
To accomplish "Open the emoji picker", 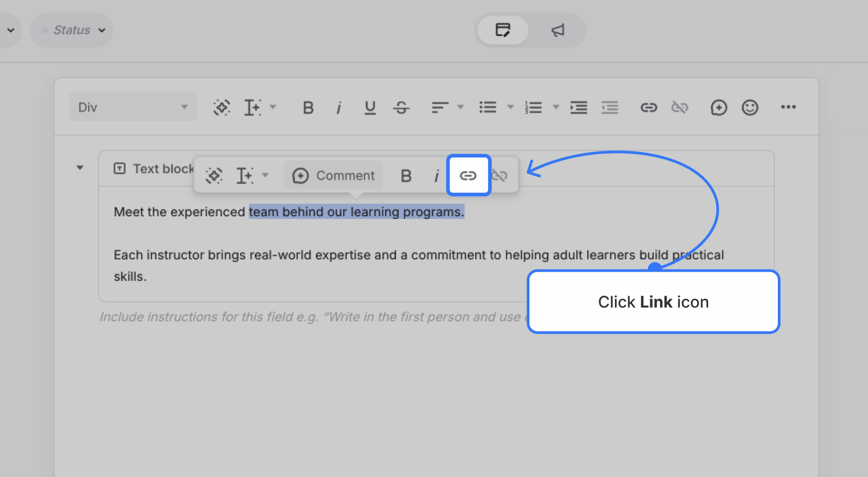I will (750, 107).
